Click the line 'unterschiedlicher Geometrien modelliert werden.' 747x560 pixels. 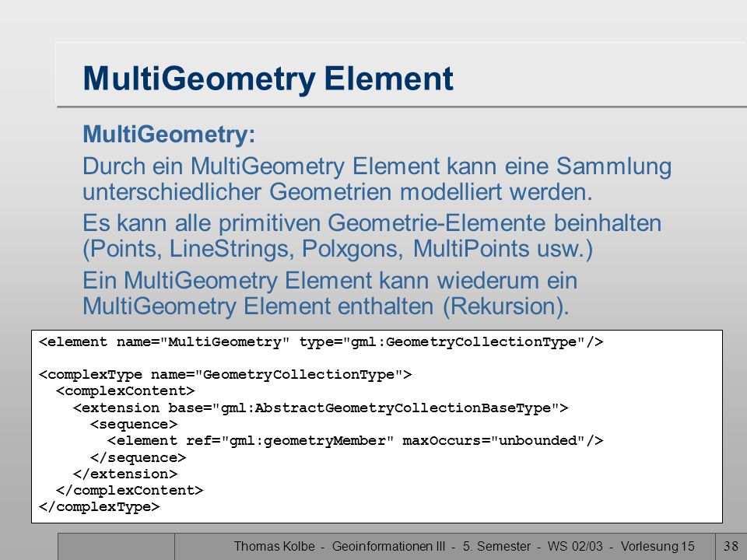(337, 192)
